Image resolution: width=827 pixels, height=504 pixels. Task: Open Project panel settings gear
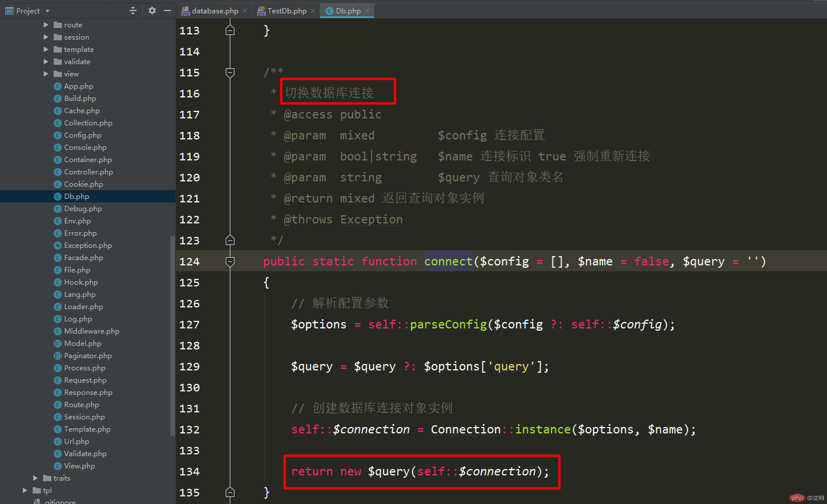point(152,10)
